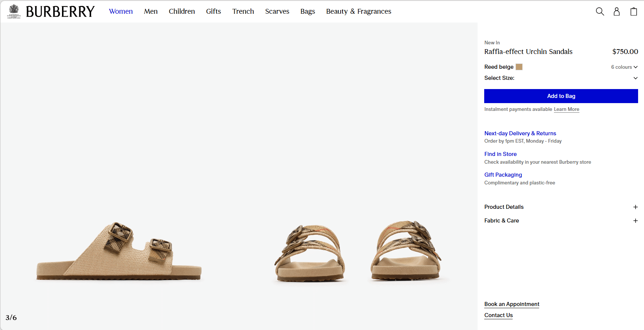Expand Product Details with plus icon
644x330 pixels.
click(x=635, y=207)
